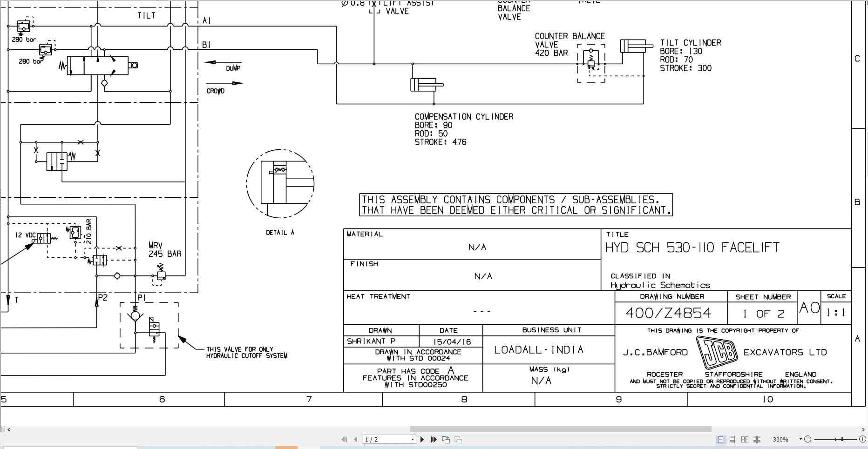Click drawing number 400/Z4854

668,313
